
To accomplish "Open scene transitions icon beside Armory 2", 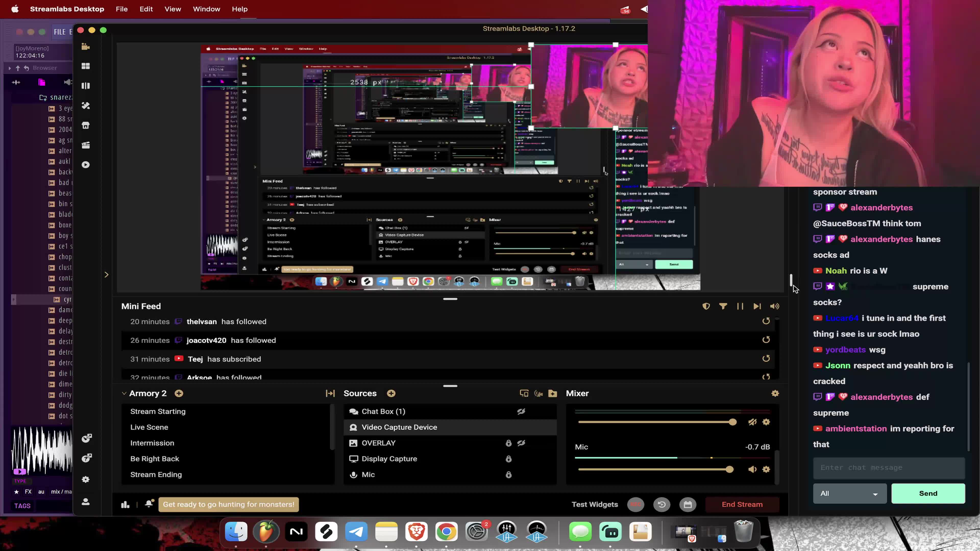I will pos(330,394).
